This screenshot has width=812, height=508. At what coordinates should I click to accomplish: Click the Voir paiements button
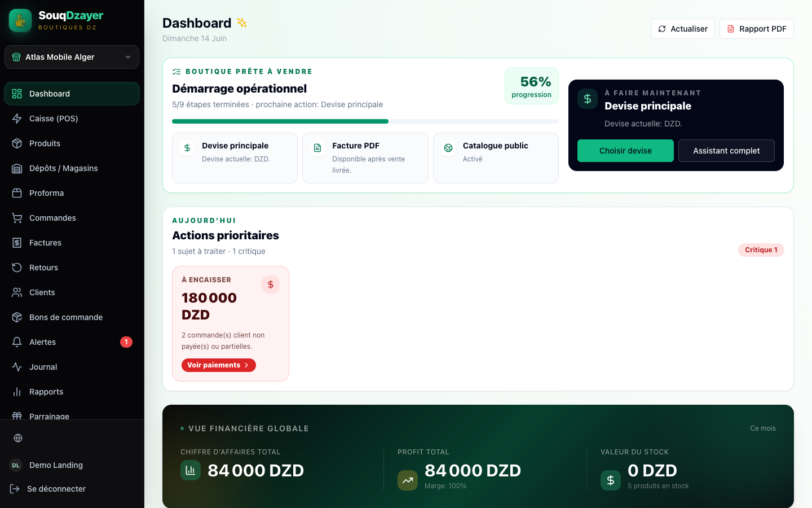pos(219,365)
